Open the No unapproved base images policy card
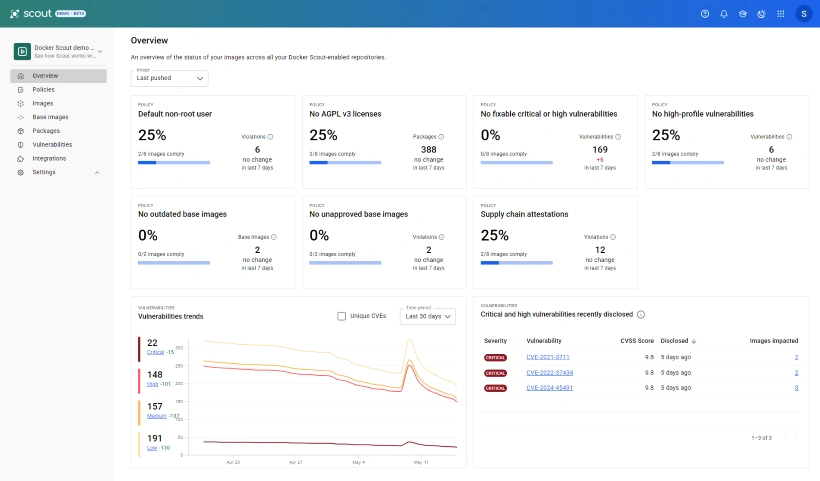Viewport: 820px width, 481px height. (x=384, y=242)
